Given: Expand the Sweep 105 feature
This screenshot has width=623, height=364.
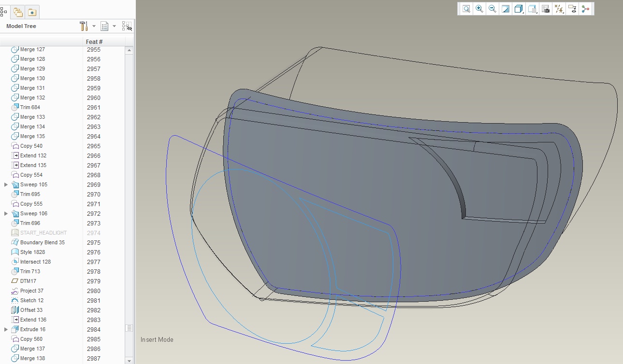Looking at the screenshot, I should coord(6,184).
